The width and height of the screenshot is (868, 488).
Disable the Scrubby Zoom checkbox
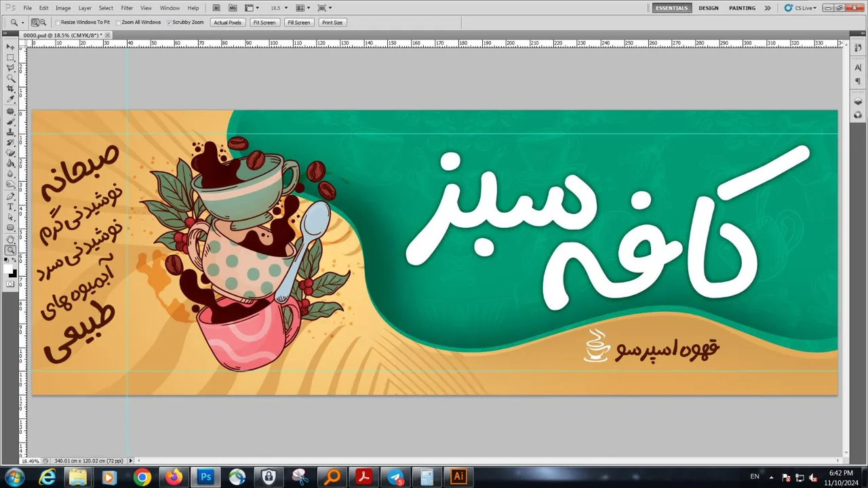click(170, 22)
